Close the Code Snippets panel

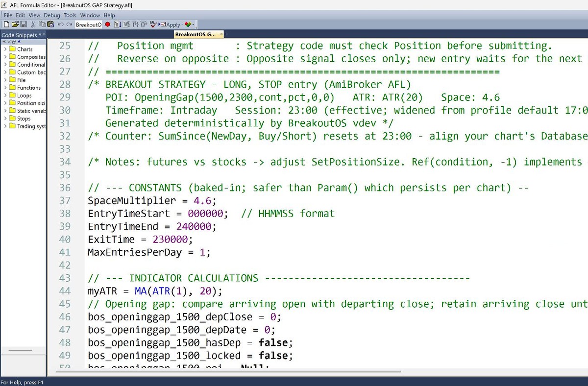tap(44, 35)
